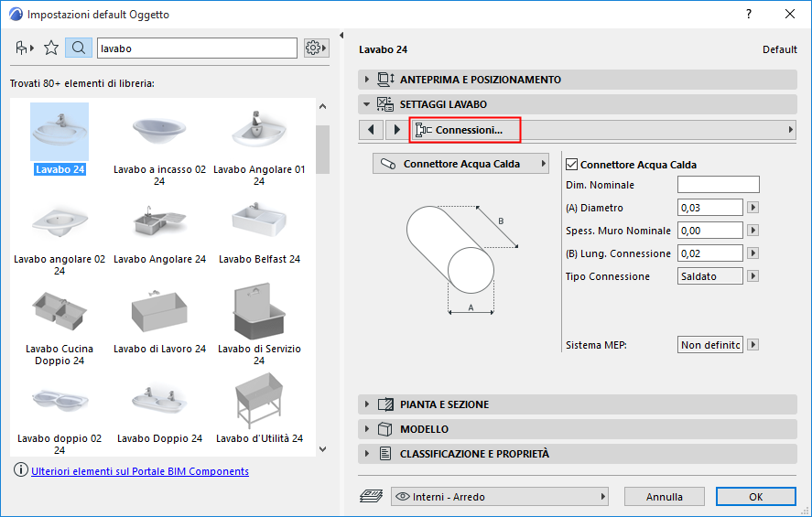Click the Modello cube icon
Viewport: 812px width, 517px height.
click(384, 428)
